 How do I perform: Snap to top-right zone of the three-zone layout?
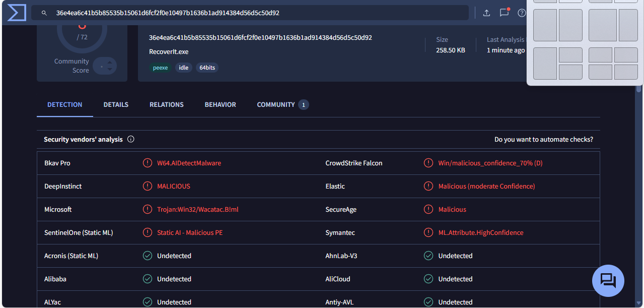click(570, 55)
